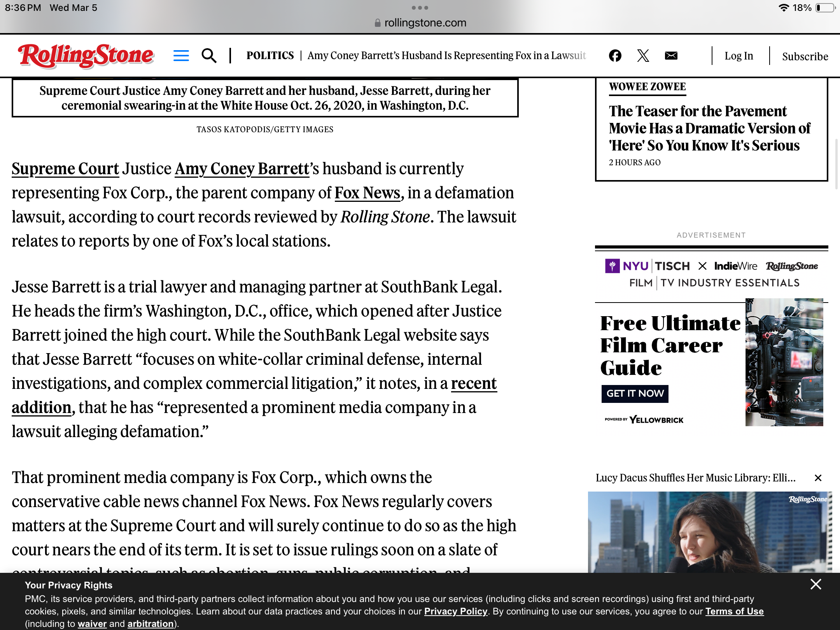
Task: Tap the 'Your Privacy Rights' heading
Action: tap(68, 585)
